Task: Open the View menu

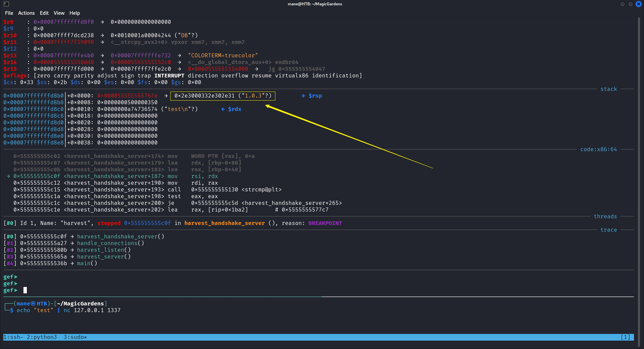Action: [59, 13]
